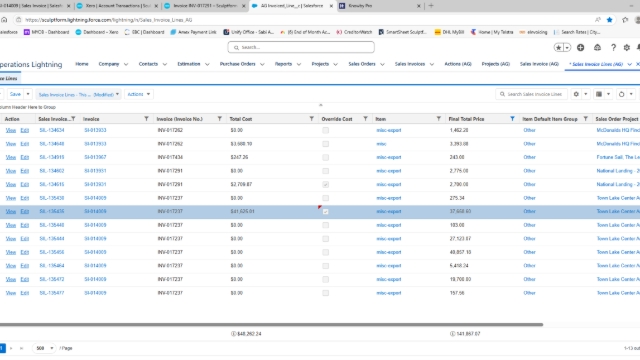This screenshot has height=360, width=640.
Task: Open the Trailhead guidance icon
Action: tap(597, 47)
